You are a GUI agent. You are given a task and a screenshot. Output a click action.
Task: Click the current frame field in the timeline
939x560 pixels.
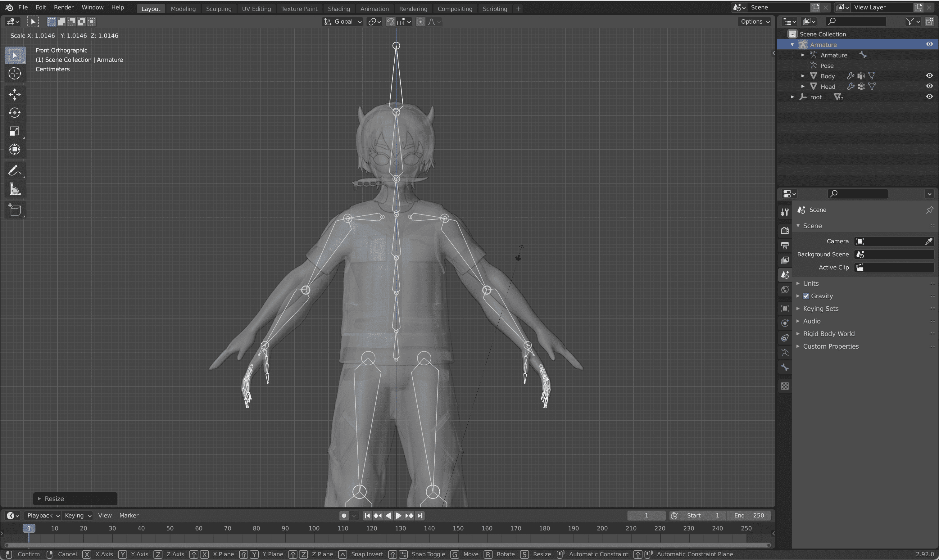646,516
